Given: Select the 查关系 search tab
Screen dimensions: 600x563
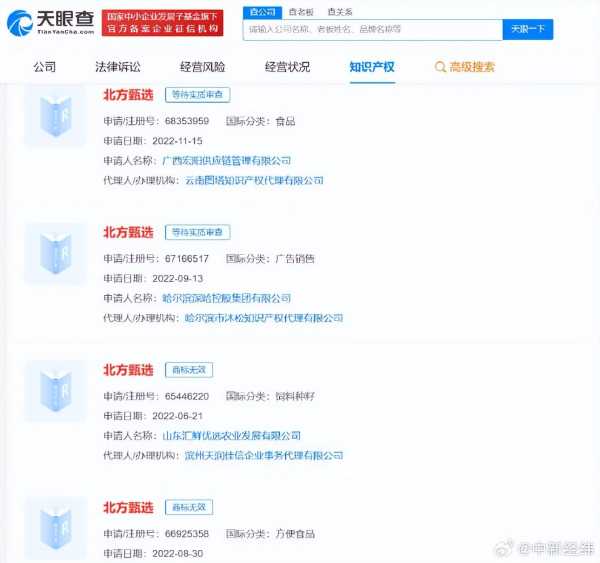Looking at the screenshot, I should coord(340,12).
